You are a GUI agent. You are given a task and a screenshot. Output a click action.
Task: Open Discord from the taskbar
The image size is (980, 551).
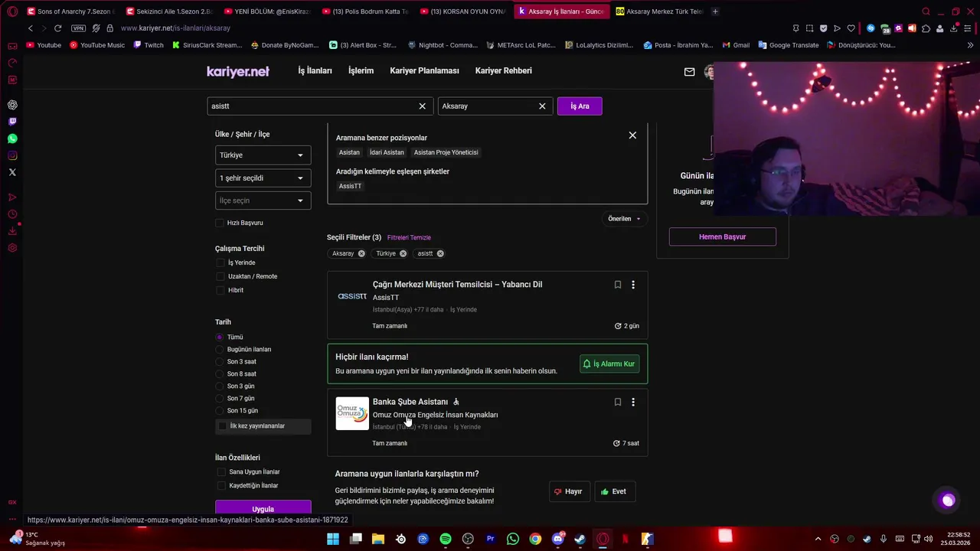tap(557, 539)
